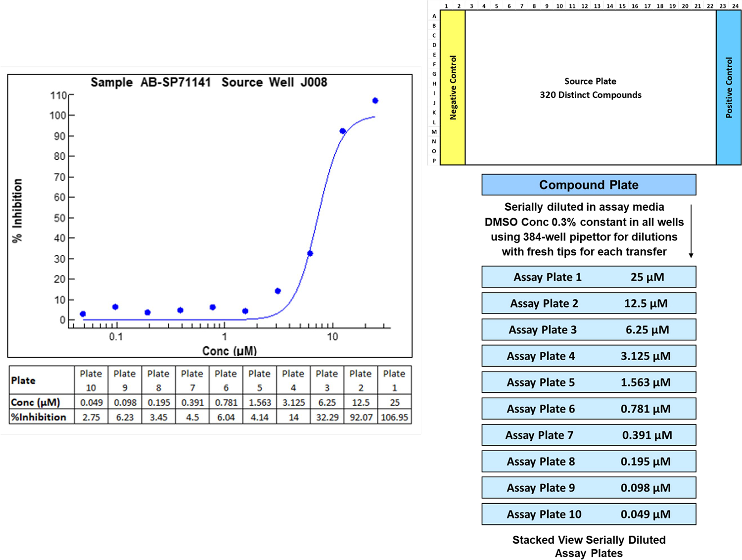Click the Source Plate 320 Distinct Compounds label

[x=590, y=88]
